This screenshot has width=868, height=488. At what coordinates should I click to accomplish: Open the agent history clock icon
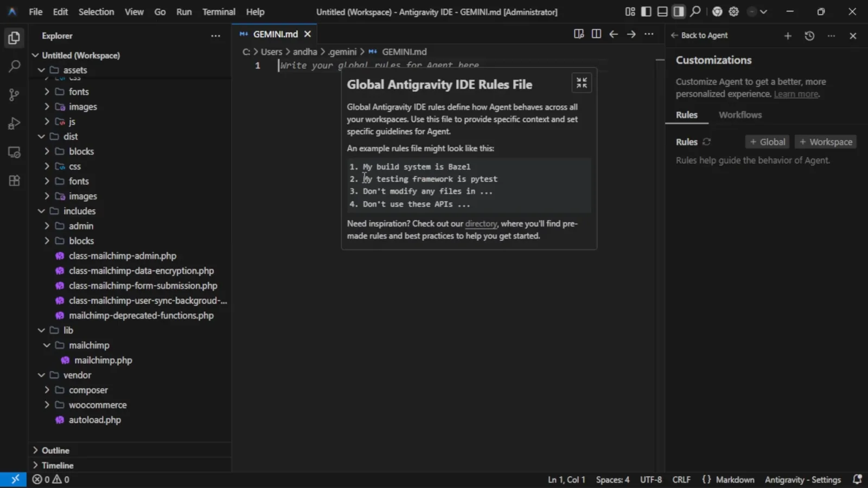(809, 36)
